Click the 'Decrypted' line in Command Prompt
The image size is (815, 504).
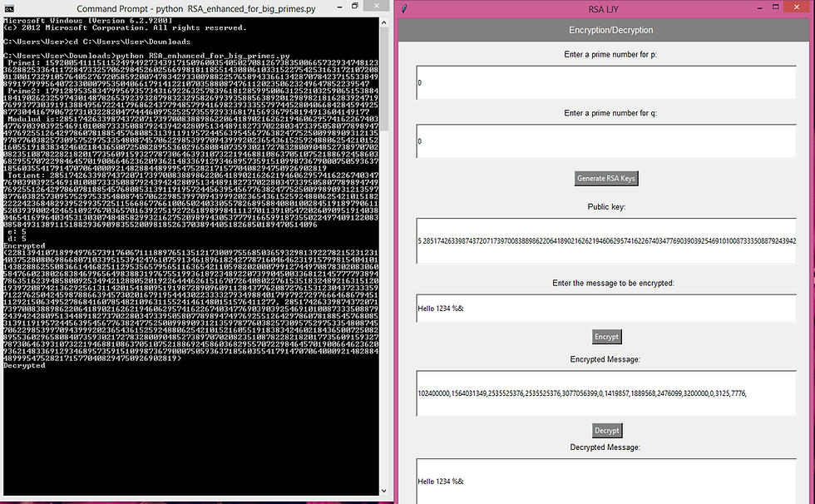[24, 365]
